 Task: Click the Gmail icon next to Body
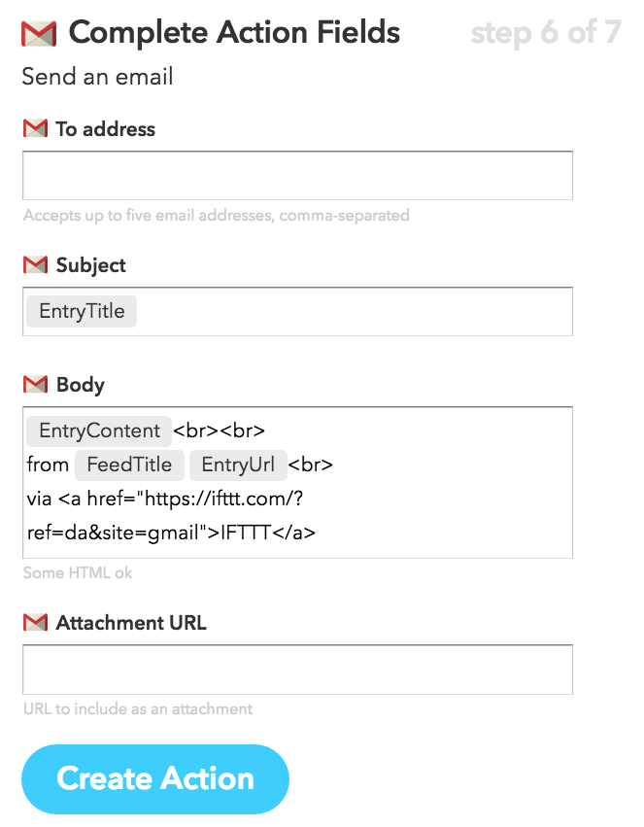[x=35, y=385]
